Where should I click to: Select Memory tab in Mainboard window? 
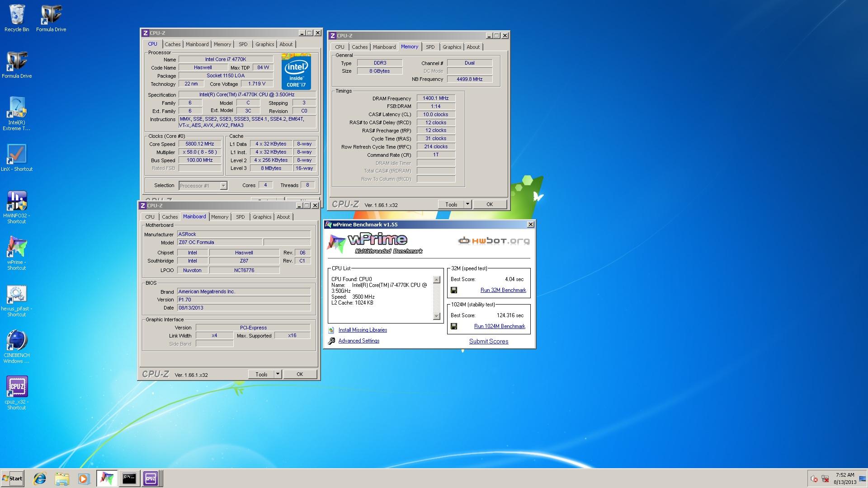click(x=220, y=217)
